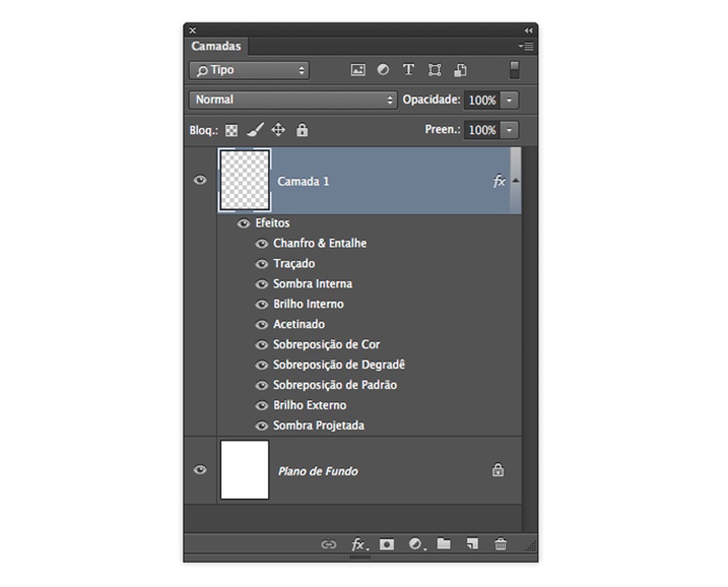Add a layer mask
728x587 pixels.
pos(387,544)
